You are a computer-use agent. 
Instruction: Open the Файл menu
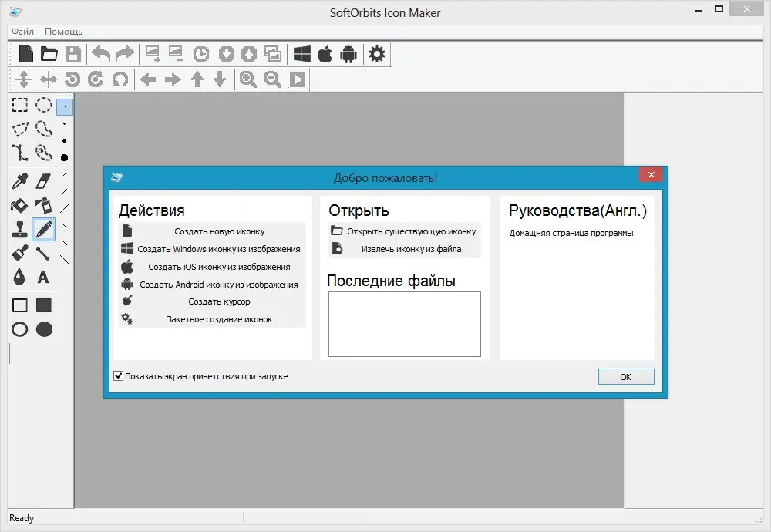22,32
